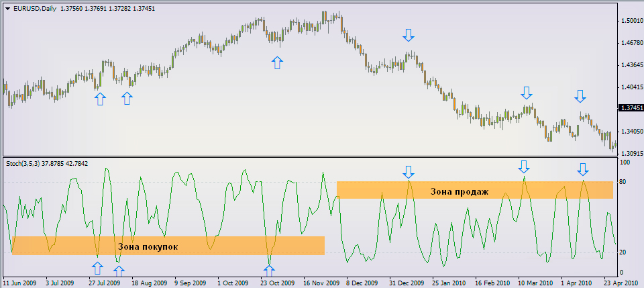Select the price chart up arrow near 27 Jul 2009
Viewport: 644px width, 288px height.
(x=100, y=99)
